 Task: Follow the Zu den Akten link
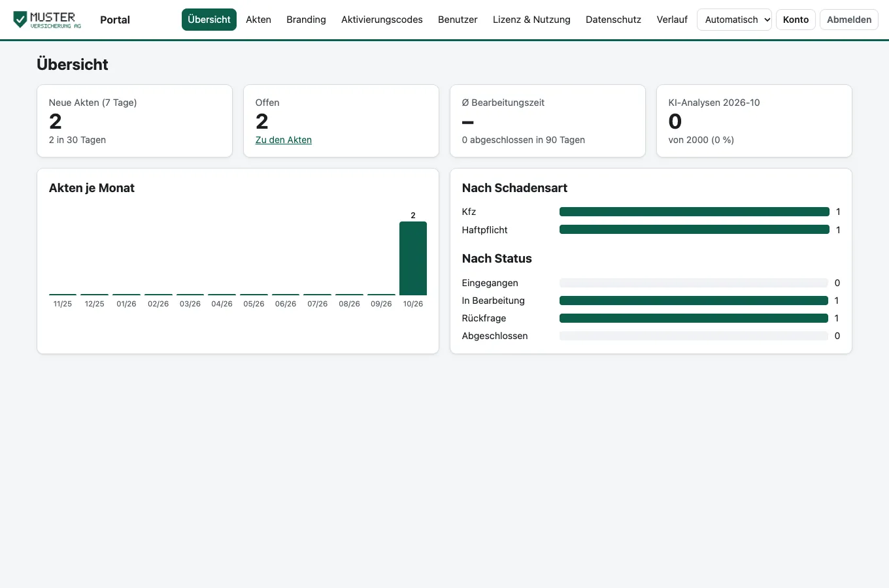[283, 140]
